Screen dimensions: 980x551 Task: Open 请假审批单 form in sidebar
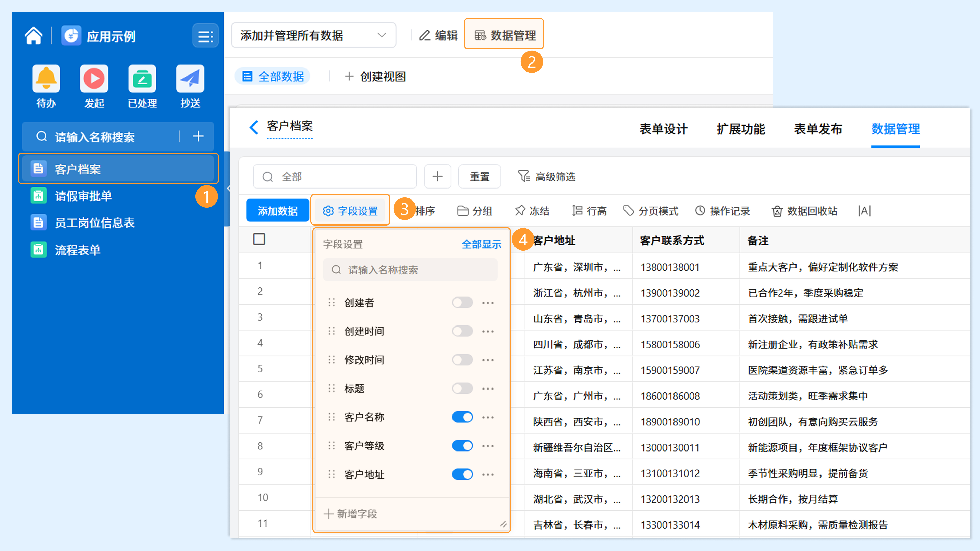coord(118,196)
